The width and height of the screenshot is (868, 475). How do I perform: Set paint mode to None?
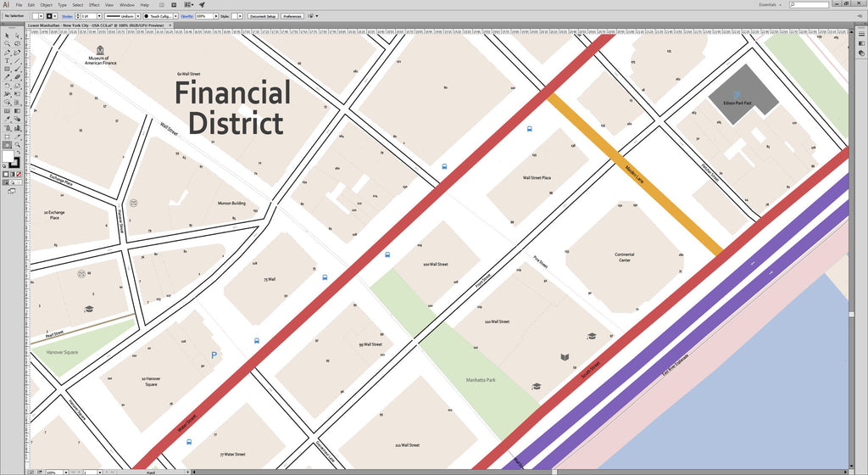19,173
